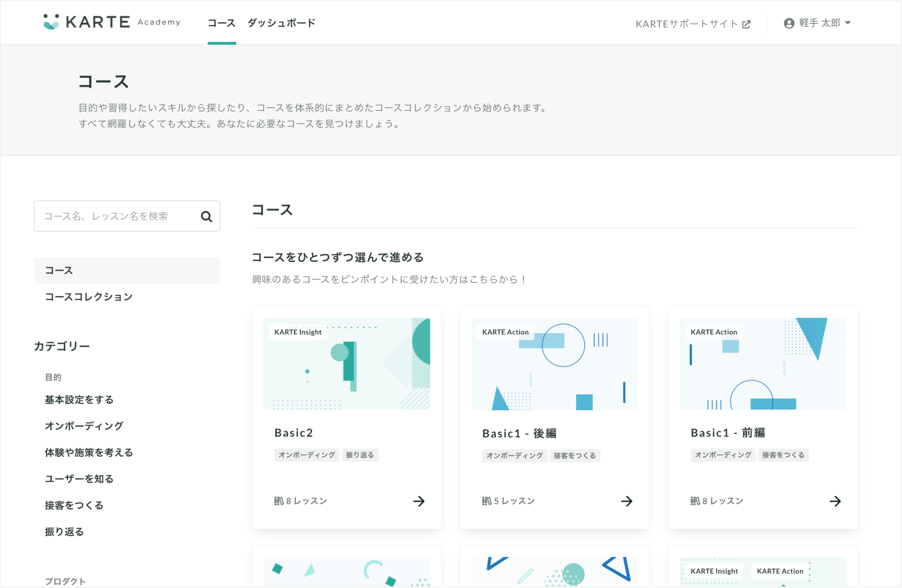Click the lessons book icon on Basic1 - 後編 card
Viewport: 902px width, 588px height.
[x=487, y=501]
